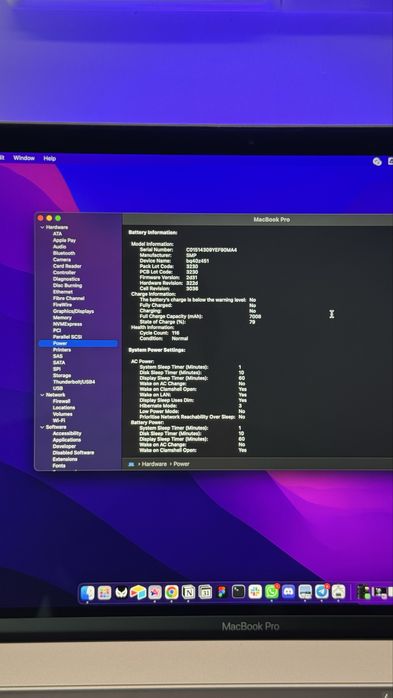This screenshot has width=393, height=698.
Task: Select Disabled Software in the sidebar
Action: [x=73, y=453]
